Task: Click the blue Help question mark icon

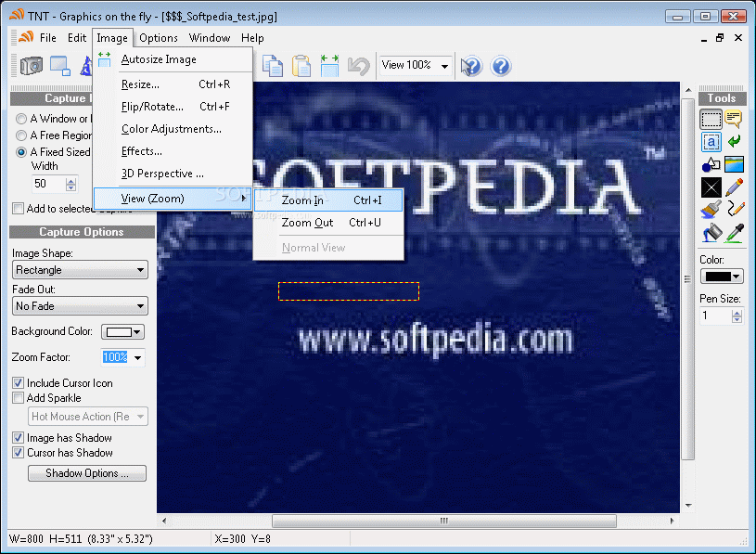Action: 501,66
